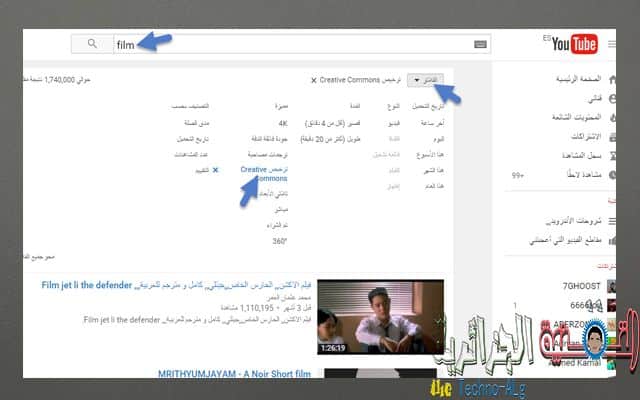Sort results by upload date option
The height and width of the screenshot is (400, 640).
[193, 139]
